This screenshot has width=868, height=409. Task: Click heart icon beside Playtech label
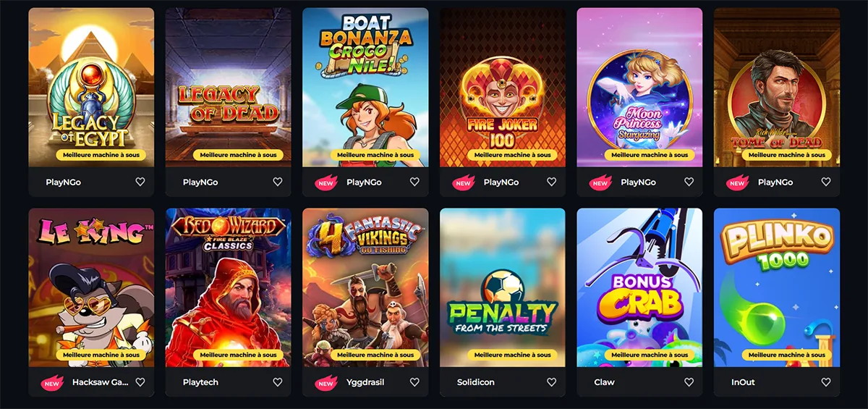coord(277,382)
